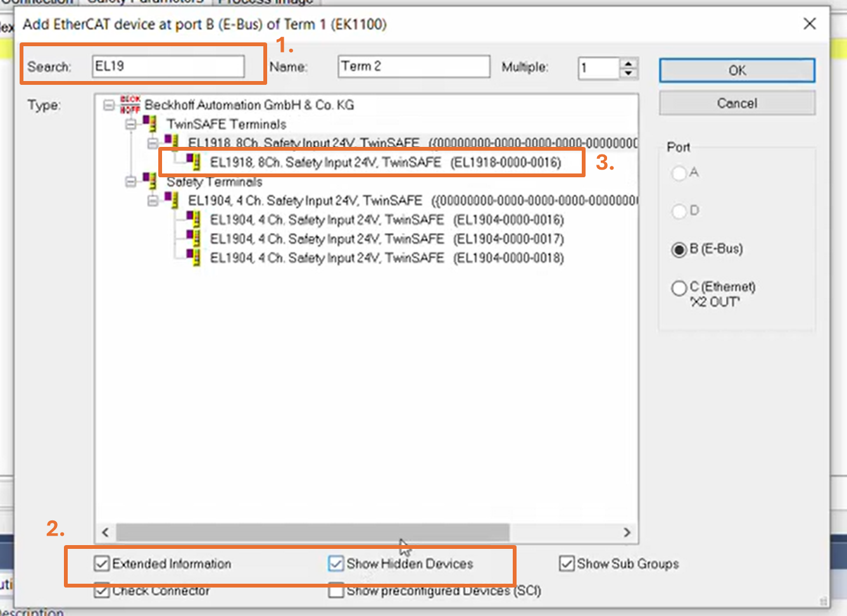Disable the Show Sub Groups checkbox
Image resolution: width=847 pixels, height=616 pixels.
click(567, 563)
